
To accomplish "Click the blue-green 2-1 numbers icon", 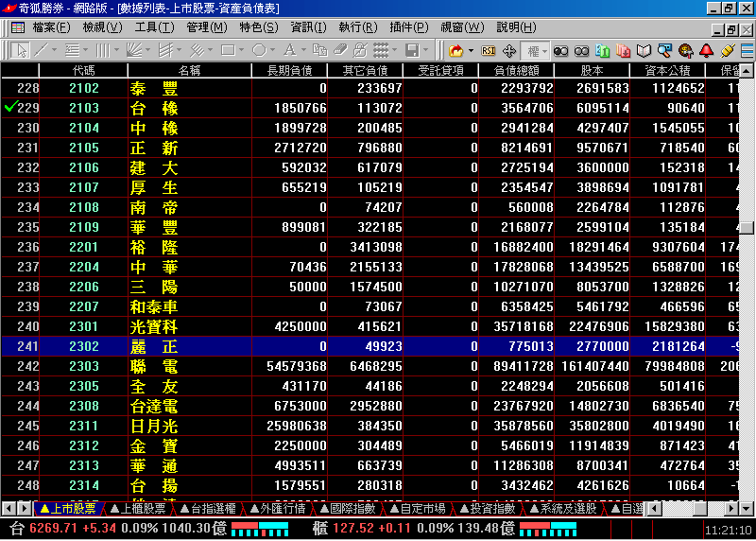I will [x=602, y=51].
